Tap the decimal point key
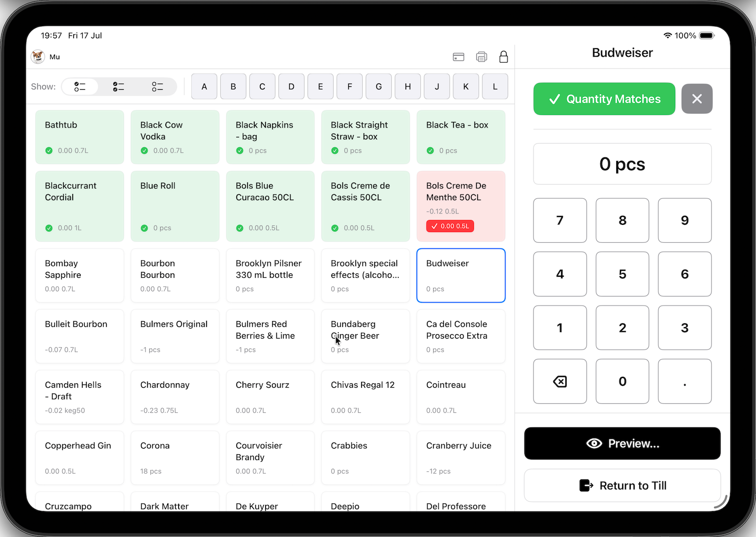 [685, 381]
